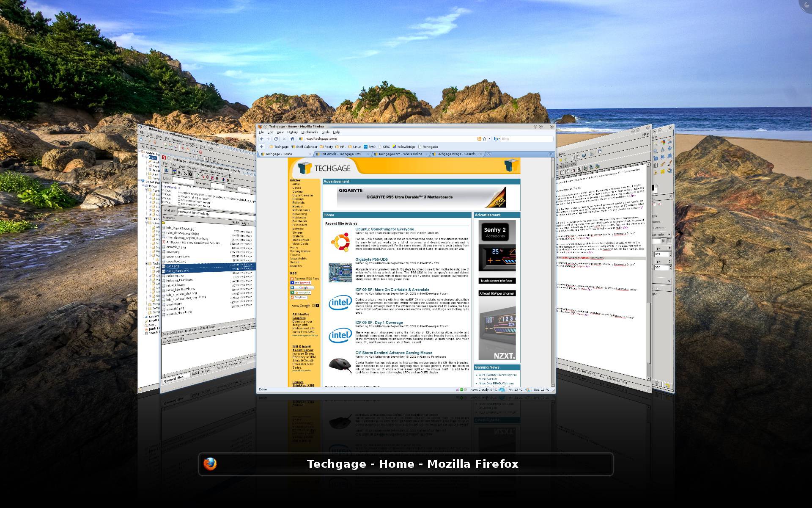812x508 pixels.
Task: Go forward in Firefox
Action: tap(268, 139)
